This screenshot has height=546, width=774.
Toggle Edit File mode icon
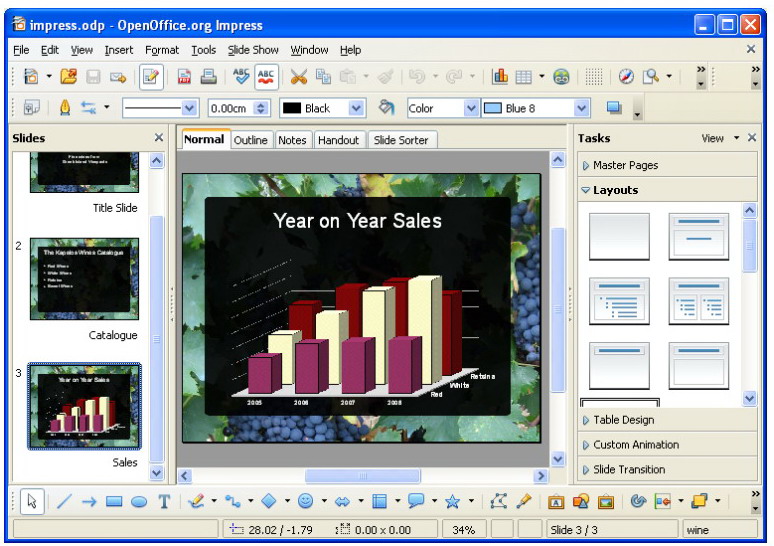coord(151,77)
